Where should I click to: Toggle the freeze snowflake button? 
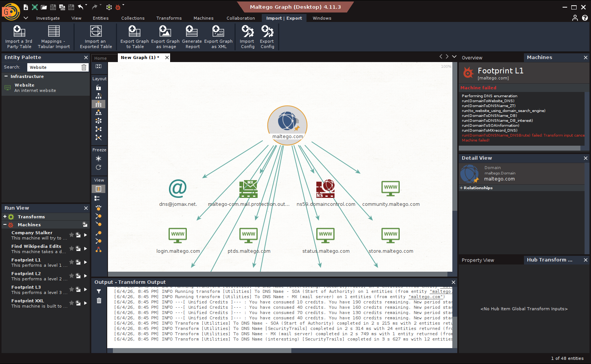click(x=98, y=159)
